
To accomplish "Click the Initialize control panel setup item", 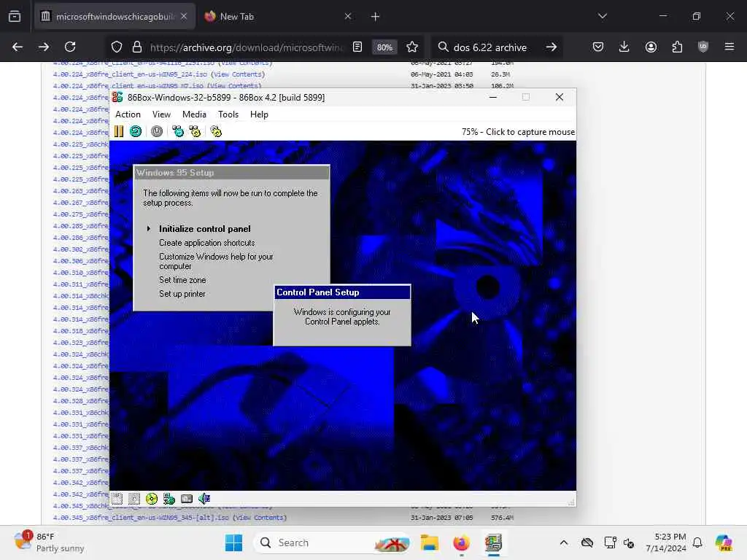I will point(205,229).
